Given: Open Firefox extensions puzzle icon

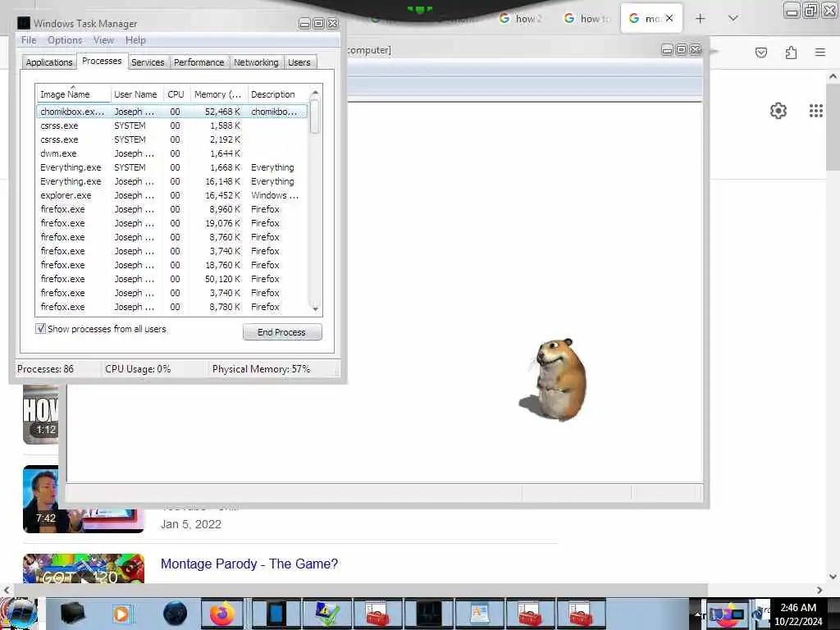Looking at the screenshot, I should point(791,52).
